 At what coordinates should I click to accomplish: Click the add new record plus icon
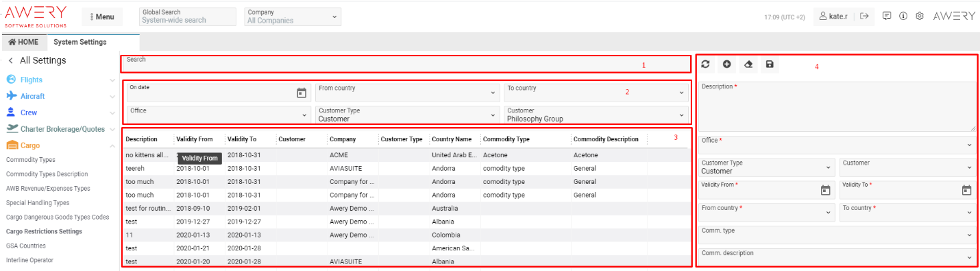pos(727,64)
